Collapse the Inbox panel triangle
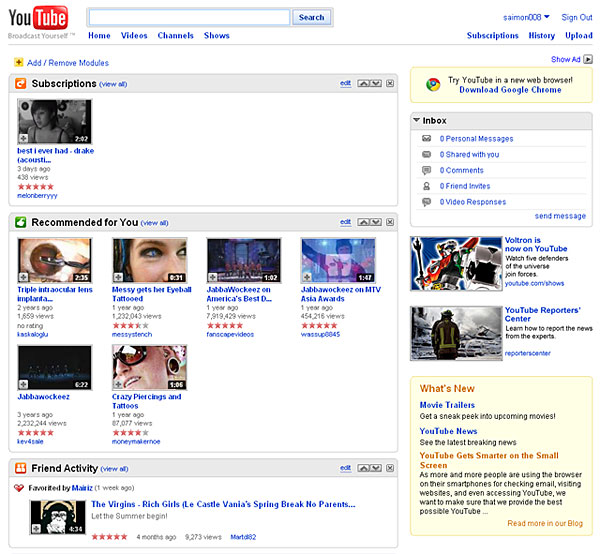The image size is (600, 554). click(x=417, y=120)
